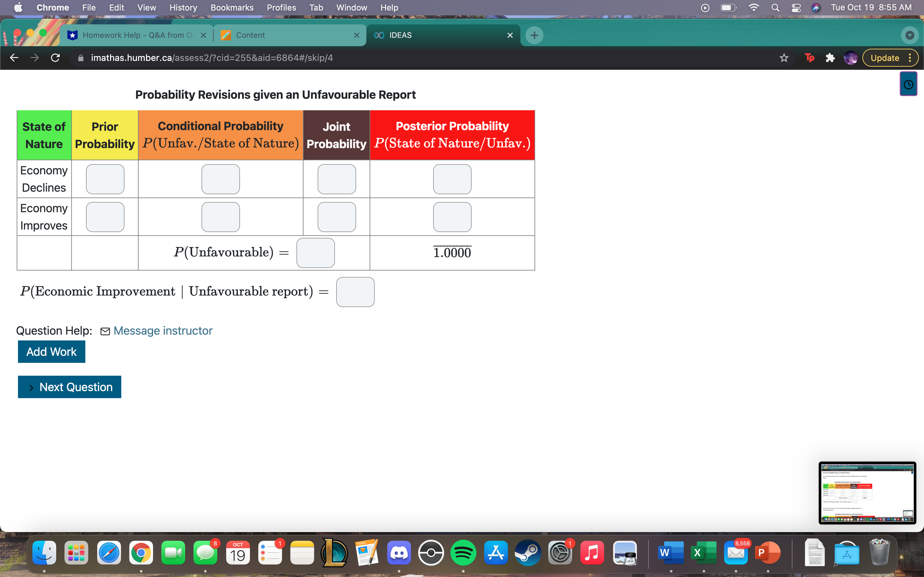Click the red Tp extension icon
924x577 pixels.
point(809,58)
